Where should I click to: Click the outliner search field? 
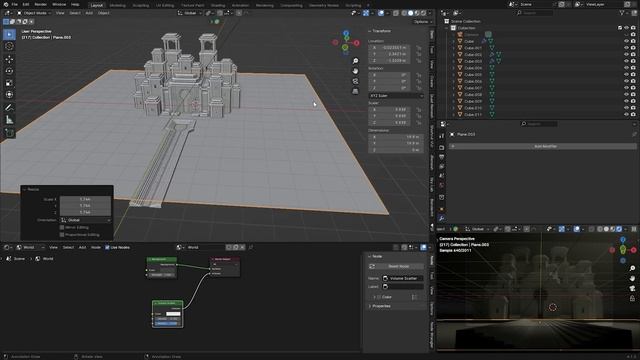click(534, 13)
